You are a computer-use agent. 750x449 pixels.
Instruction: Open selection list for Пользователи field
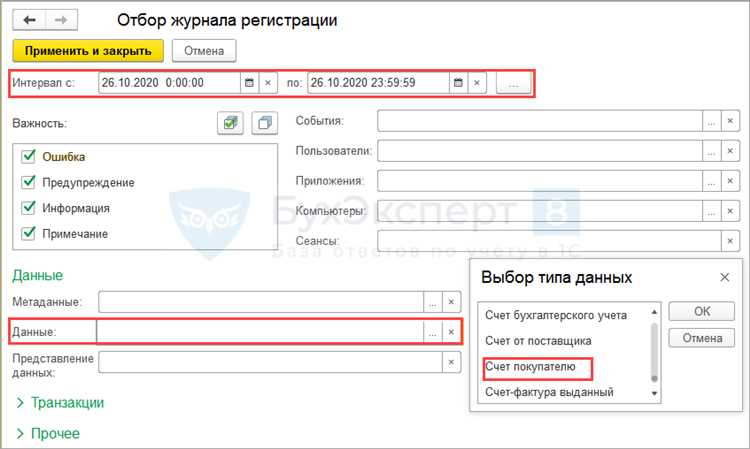point(711,151)
